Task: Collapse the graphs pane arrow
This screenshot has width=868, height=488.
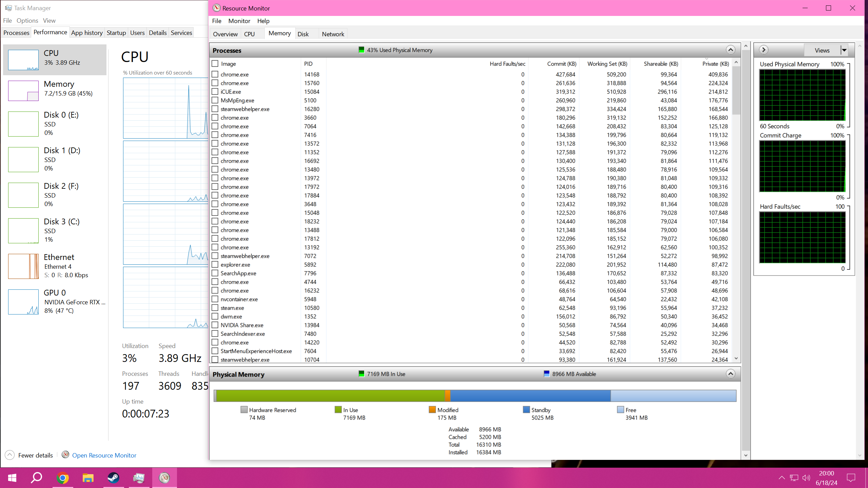Action: click(763, 50)
